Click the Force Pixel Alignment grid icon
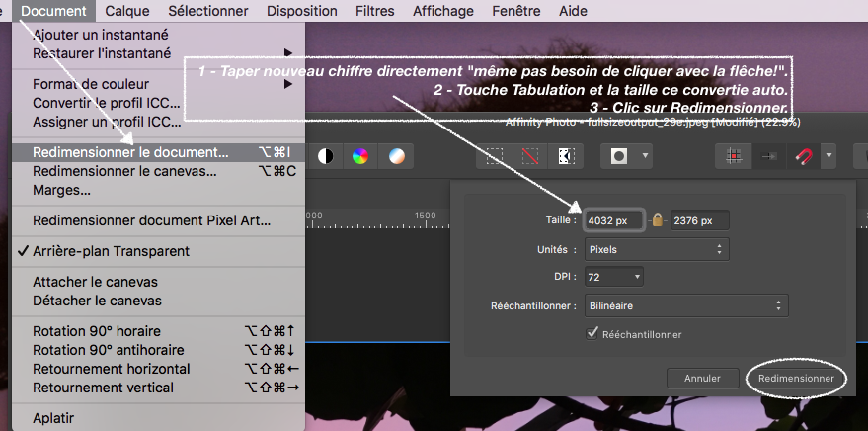 (x=734, y=157)
